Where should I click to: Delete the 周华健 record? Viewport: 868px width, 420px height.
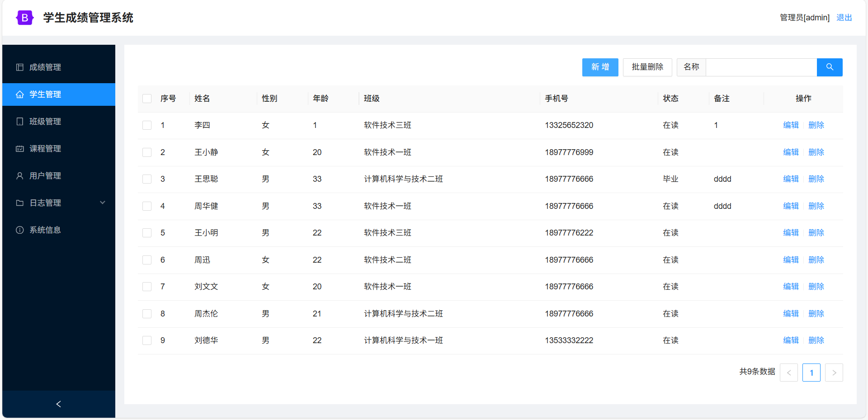pos(816,206)
